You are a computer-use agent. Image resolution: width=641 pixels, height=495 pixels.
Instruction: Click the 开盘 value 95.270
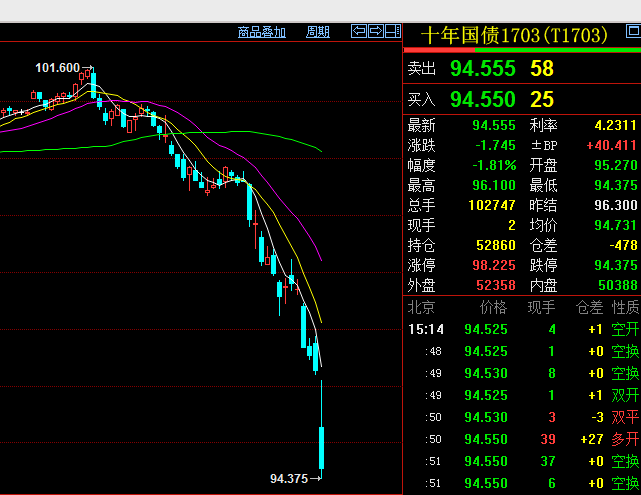coord(616,165)
